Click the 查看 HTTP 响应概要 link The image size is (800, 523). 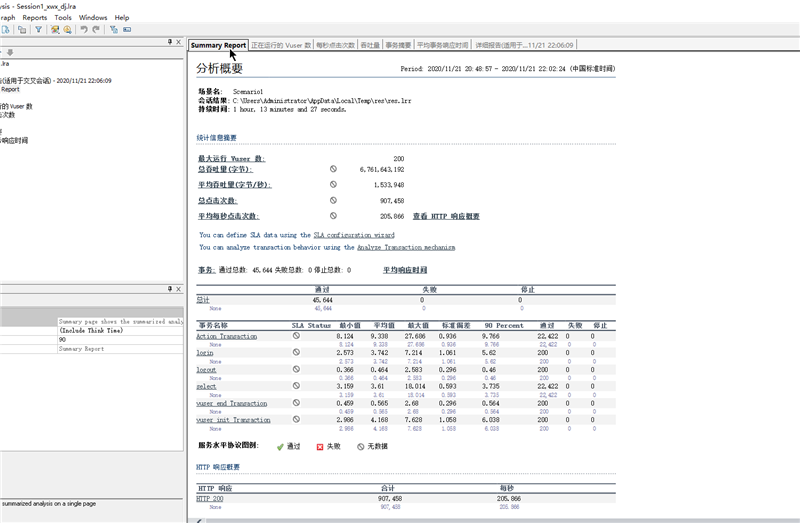446,216
